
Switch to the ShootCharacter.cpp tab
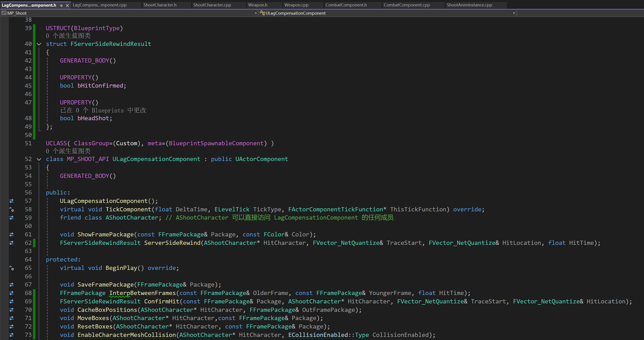pyautogui.click(x=212, y=5)
